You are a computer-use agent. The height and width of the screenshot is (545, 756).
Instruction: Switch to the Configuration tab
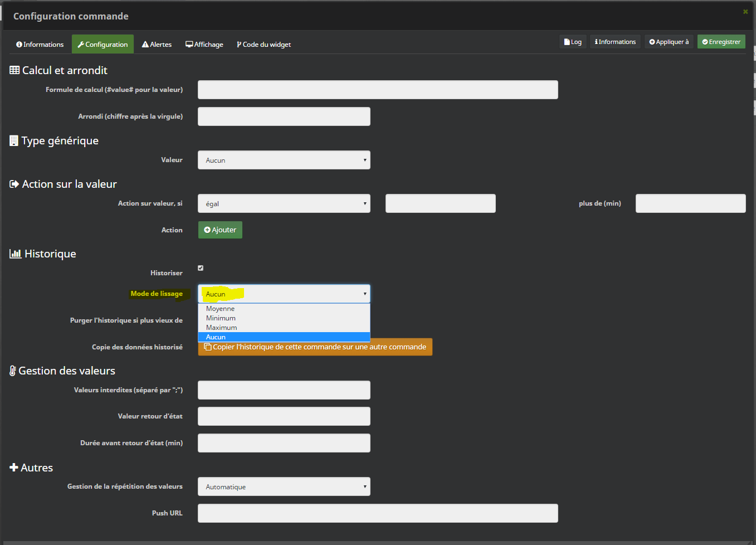point(103,45)
